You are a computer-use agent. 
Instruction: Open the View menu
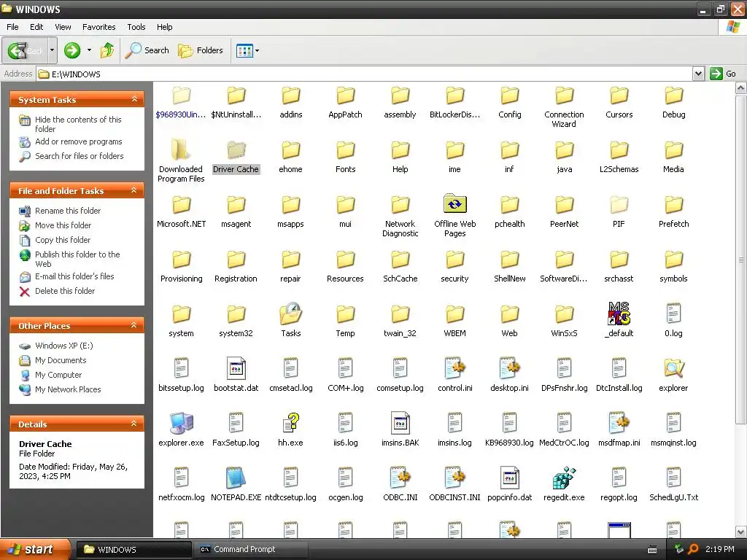click(x=63, y=27)
